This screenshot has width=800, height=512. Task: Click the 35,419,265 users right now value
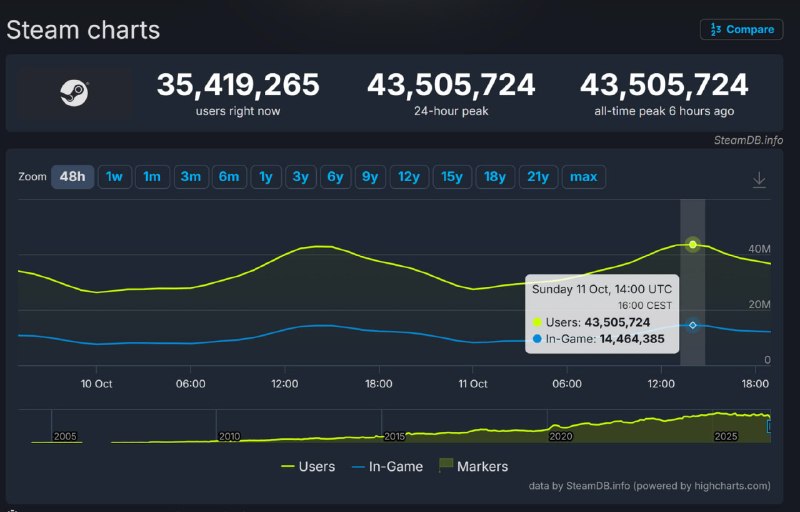238,85
